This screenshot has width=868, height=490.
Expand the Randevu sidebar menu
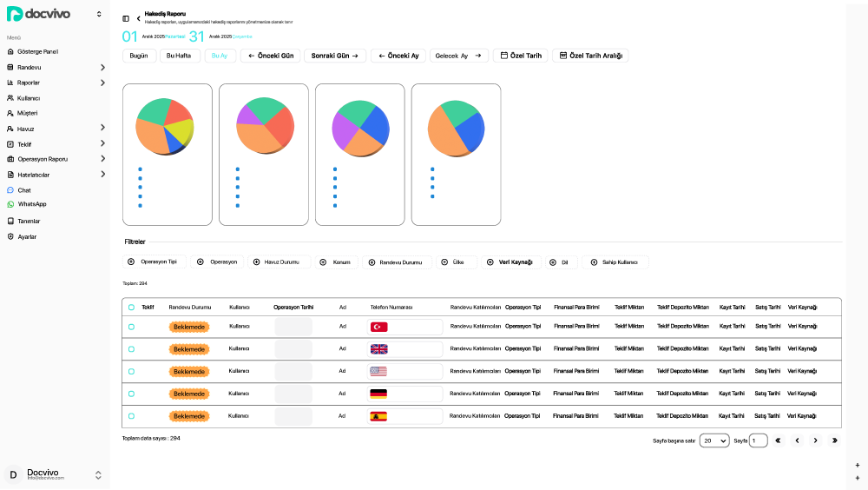point(102,67)
